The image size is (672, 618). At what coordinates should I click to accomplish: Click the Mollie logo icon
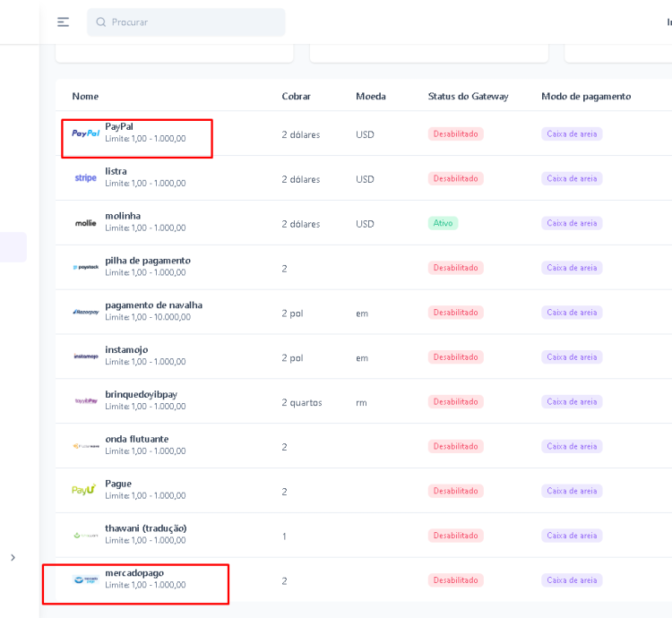click(86, 223)
